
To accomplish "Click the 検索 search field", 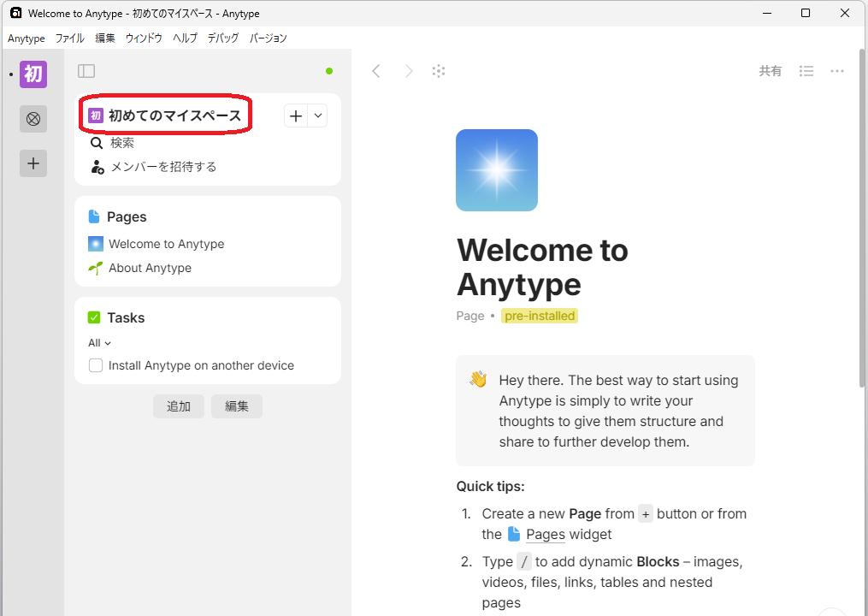I will pyautogui.click(x=122, y=143).
